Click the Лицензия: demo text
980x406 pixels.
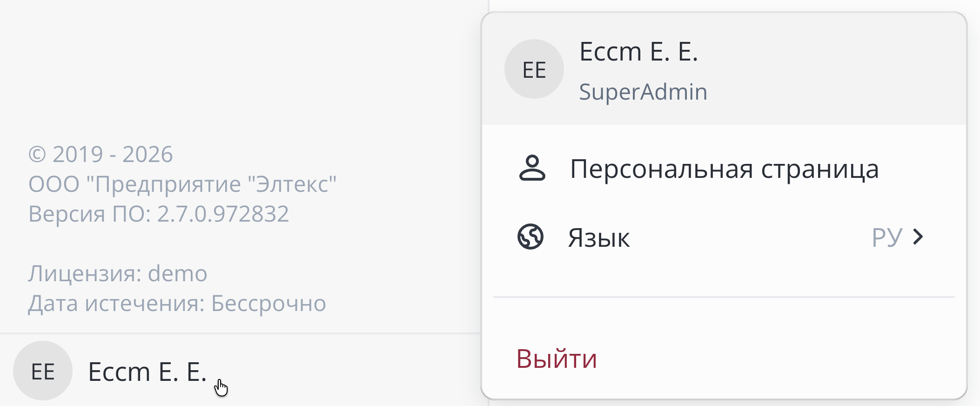click(x=118, y=273)
